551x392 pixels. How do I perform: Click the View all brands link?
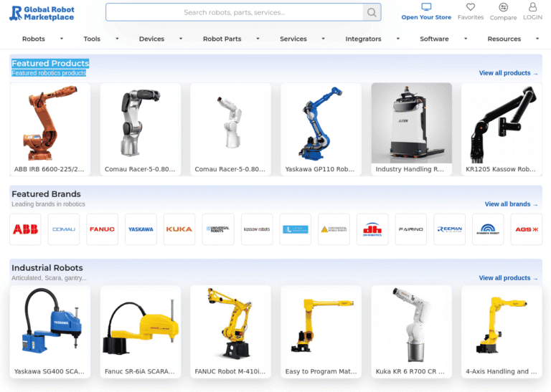tap(511, 204)
